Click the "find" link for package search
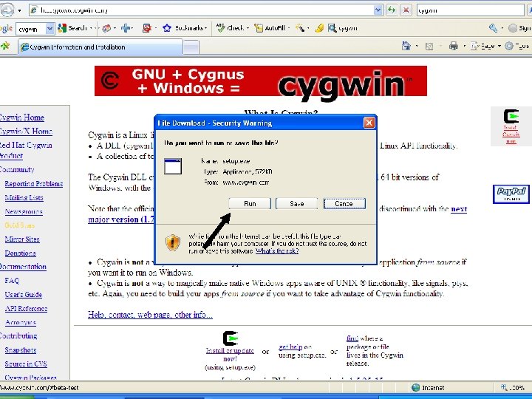Image resolution: width=532 pixels, height=399 pixels. coord(352,338)
